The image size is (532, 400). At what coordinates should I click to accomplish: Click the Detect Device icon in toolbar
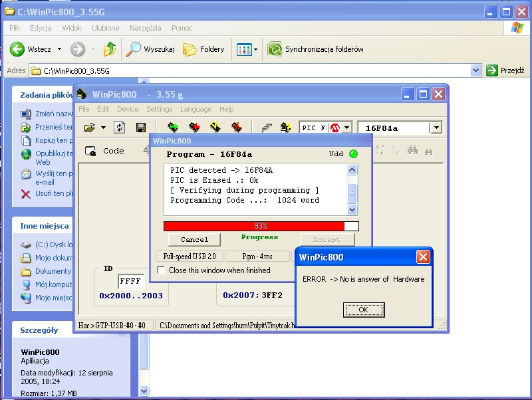[286, 128]
